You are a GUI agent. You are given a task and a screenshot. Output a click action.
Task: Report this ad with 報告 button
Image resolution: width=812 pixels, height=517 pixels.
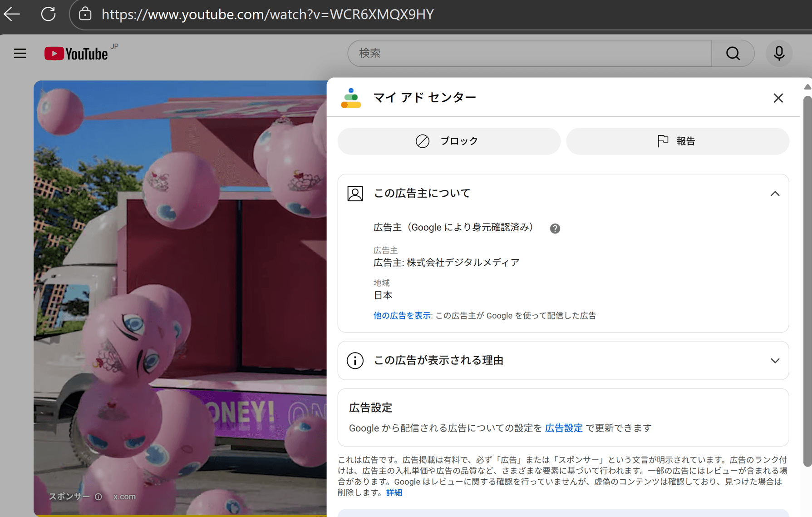(678, 141)
